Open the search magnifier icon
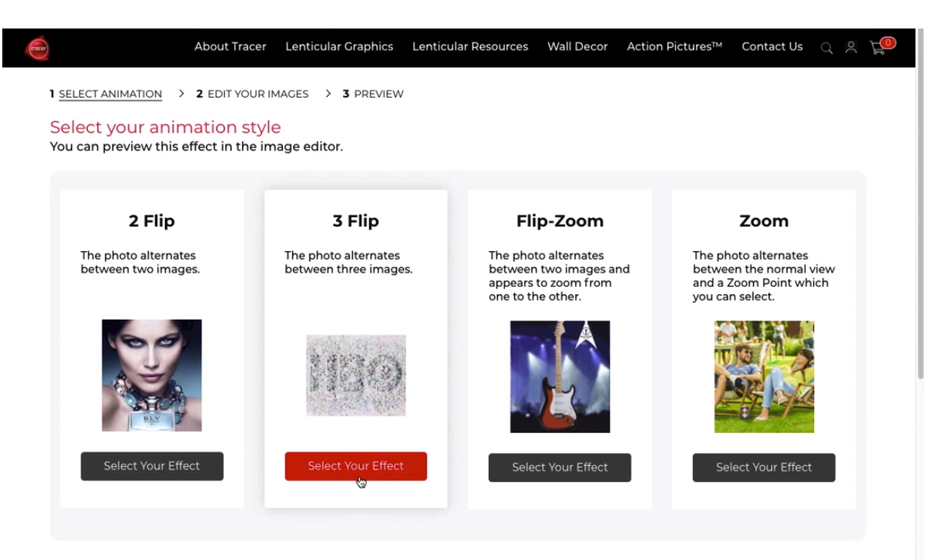The width and height of the screenshot is (925, 560). click(x=826, y=48)
